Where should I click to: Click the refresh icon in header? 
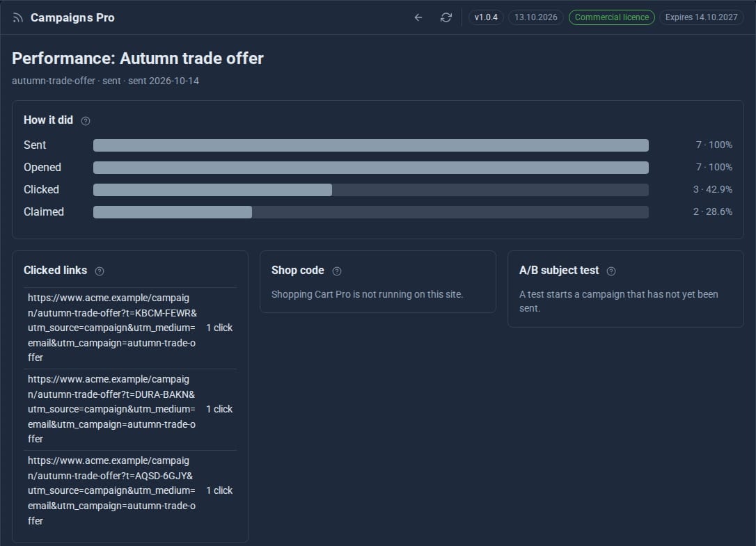(446, 17)
